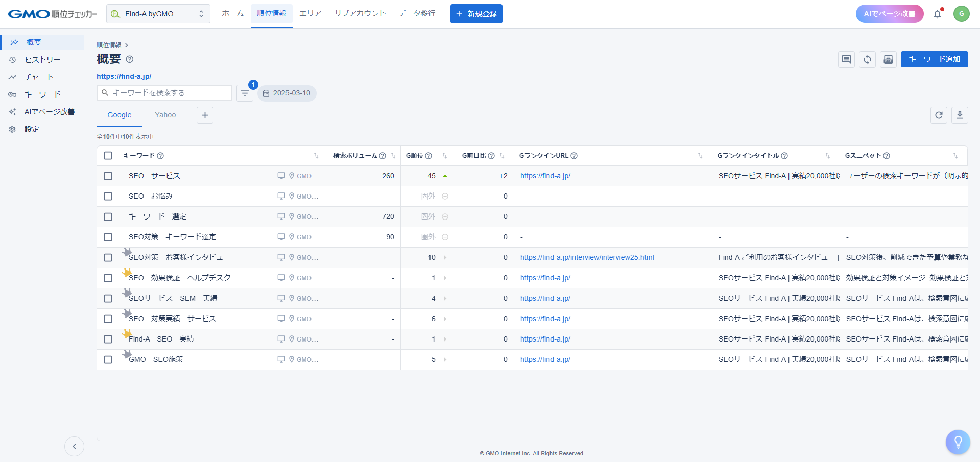Switch to the Google tab
Screen dimensions: 980x462
[x=119, y=115]
